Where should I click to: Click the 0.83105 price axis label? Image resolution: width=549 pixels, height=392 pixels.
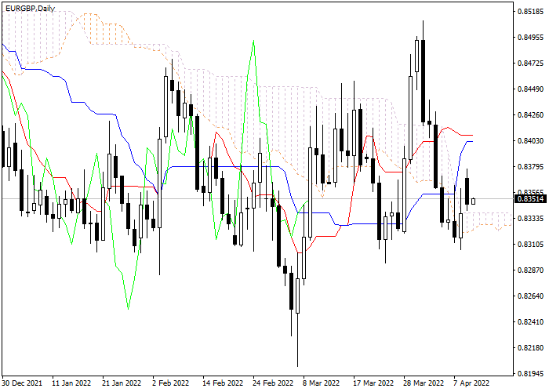531,244
